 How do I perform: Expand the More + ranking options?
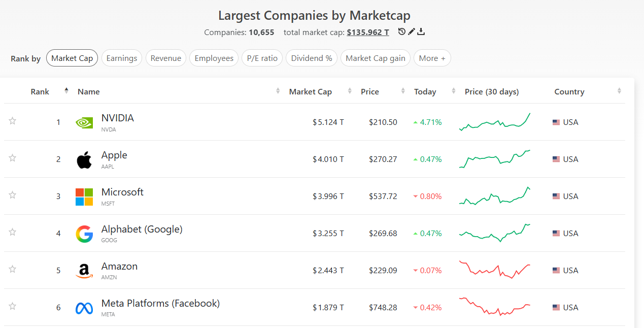pyautogui.click(x=432, y=58)
